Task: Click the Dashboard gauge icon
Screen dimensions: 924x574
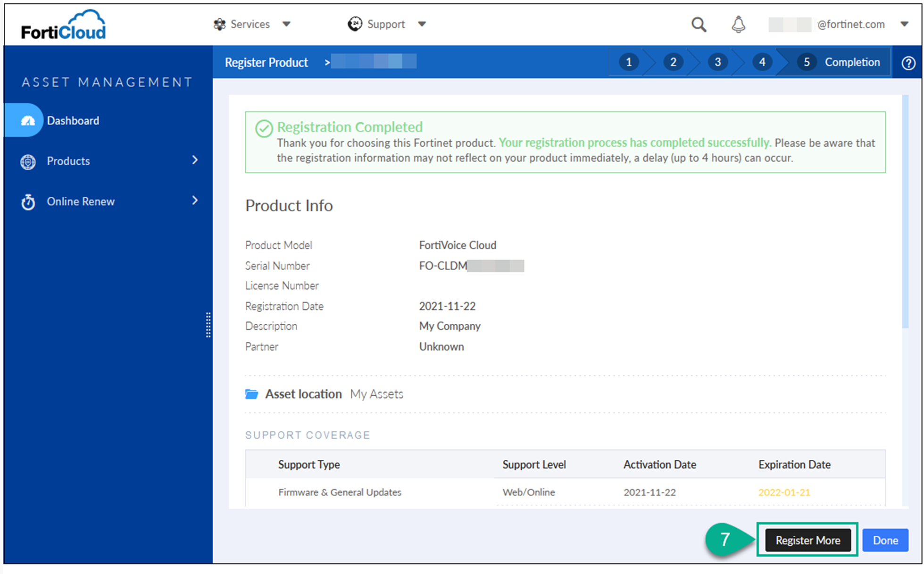Action: pyautogui.click(x=28, y=121)
